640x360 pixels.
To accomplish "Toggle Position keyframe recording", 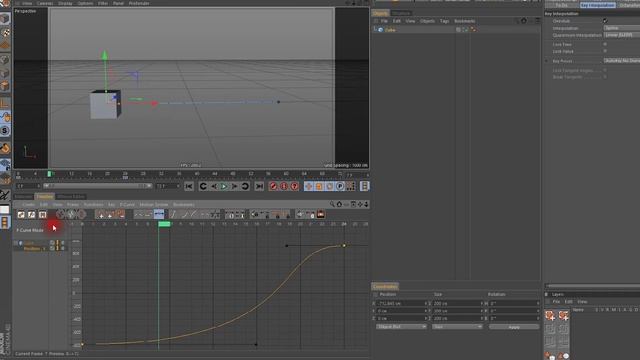I will pyautogui.click(x=309, y=186).
